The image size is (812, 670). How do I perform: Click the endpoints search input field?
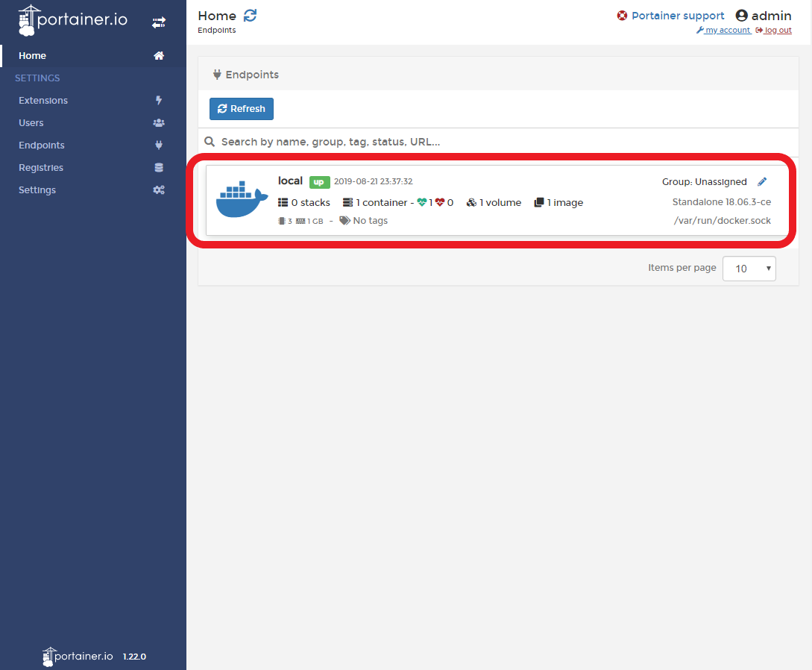508,142
